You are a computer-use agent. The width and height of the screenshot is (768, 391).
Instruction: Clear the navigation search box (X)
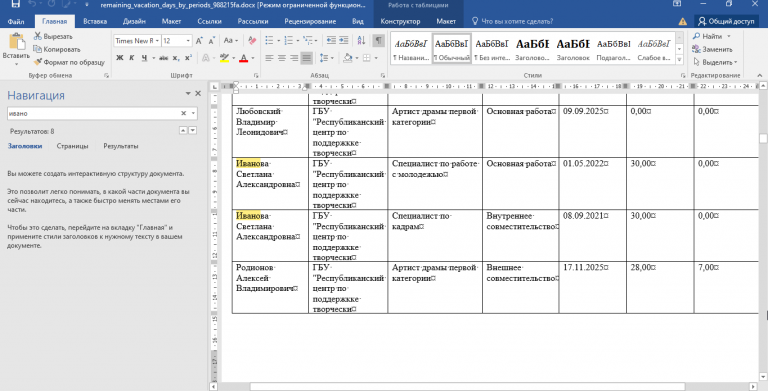tap(184, 113)
